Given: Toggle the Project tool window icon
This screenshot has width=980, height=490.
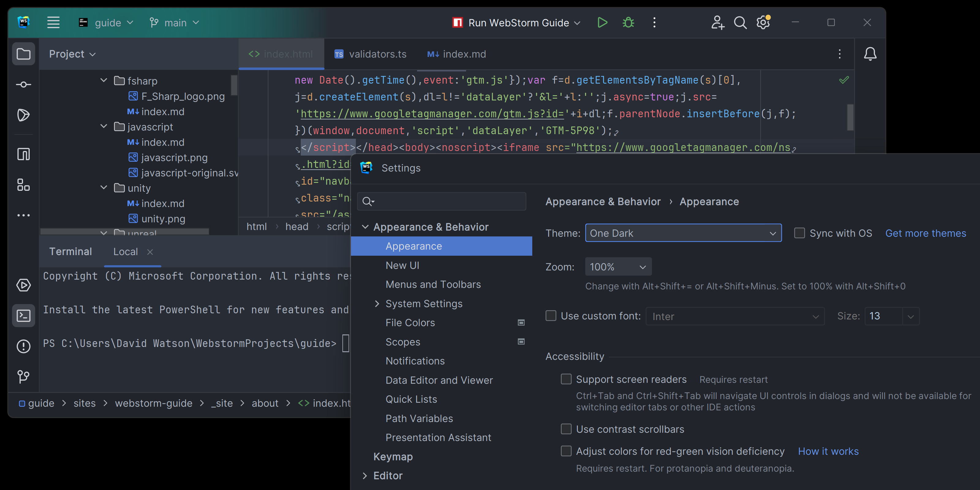Looking at the screenshot, I should pos(24,54).
